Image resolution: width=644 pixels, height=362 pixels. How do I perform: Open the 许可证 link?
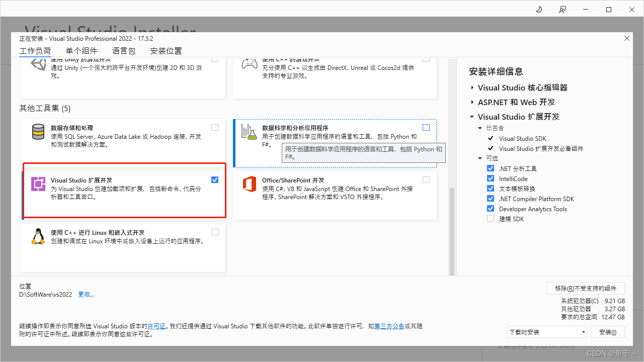coord(156,326)
